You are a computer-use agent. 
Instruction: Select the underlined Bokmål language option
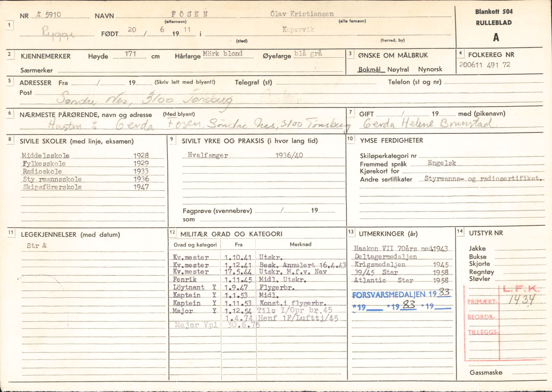[369, 69]
